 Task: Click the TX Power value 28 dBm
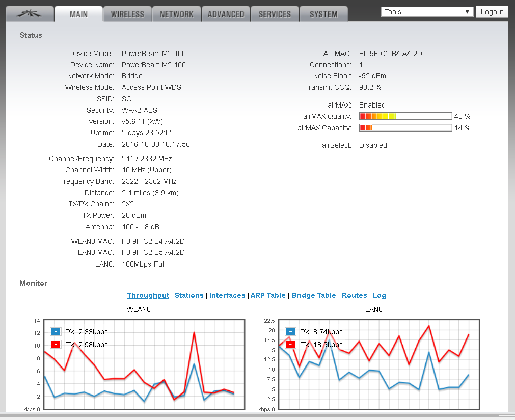(x=134, y=215)
